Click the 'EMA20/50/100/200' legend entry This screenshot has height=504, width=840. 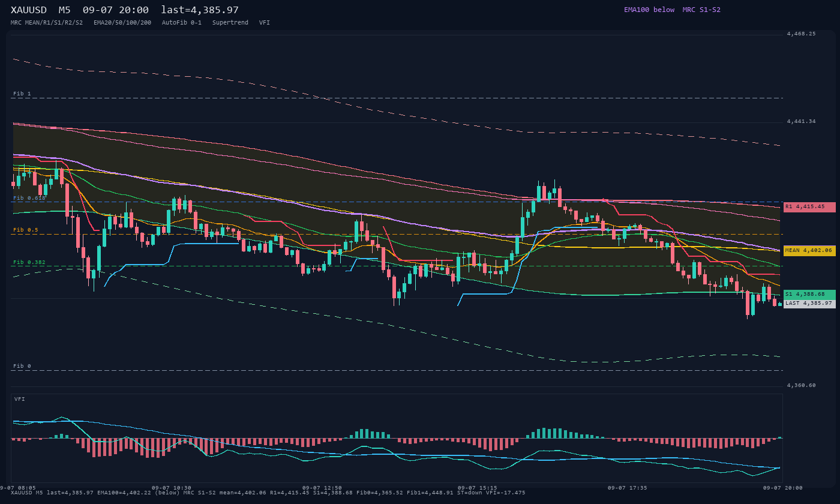[x=122, y=23]
